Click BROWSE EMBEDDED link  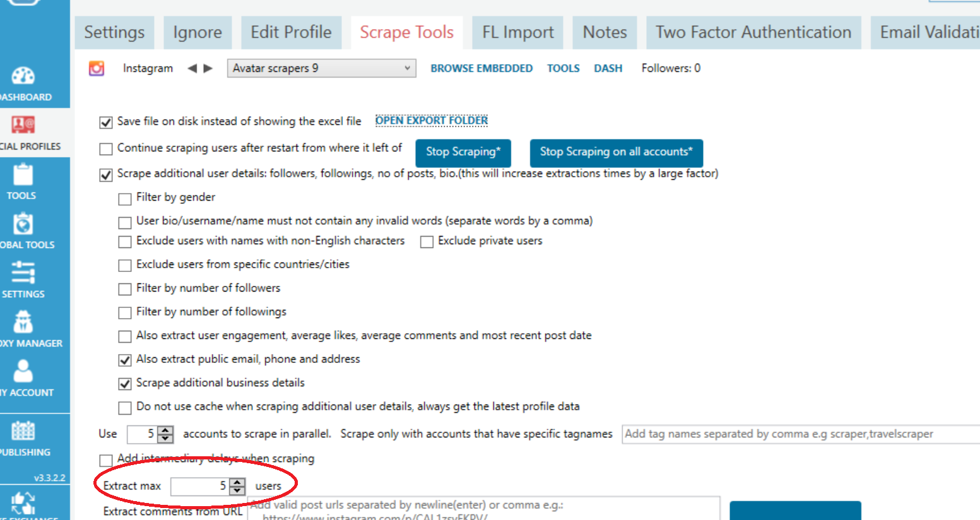click(481, 68)
